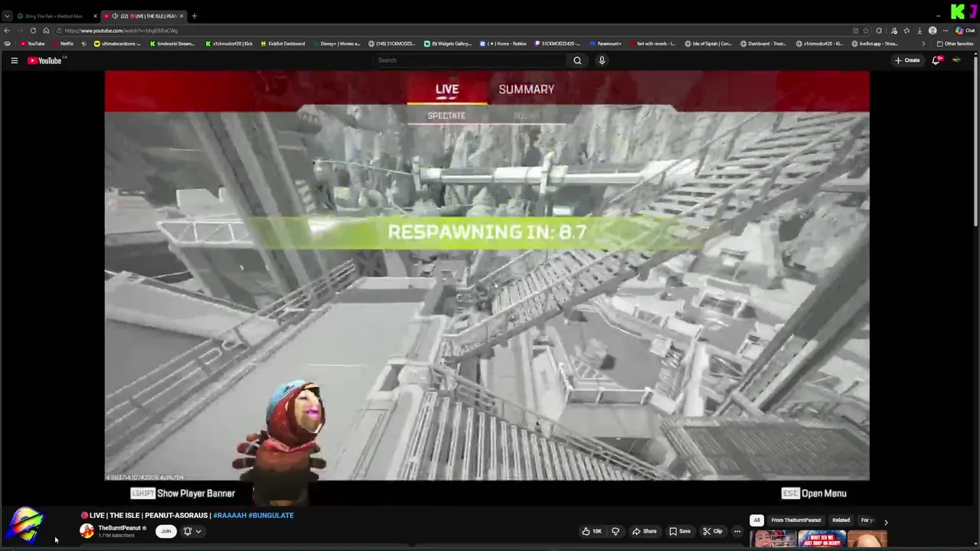Viewport: 980px width, 551px height.
Task: Open the Netflix bookmark
Action: point(63,44)
